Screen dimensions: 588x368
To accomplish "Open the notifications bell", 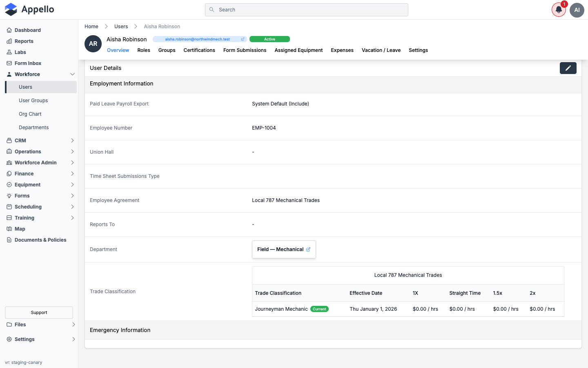I will pyautogui.click(x=559, y=10).
